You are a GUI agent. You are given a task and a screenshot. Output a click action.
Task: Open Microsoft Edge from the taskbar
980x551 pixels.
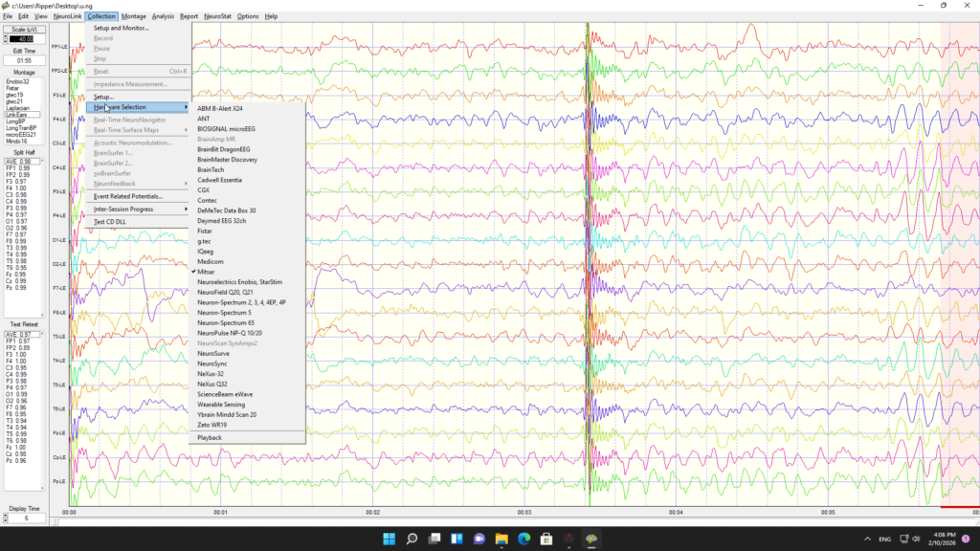[x=523, y=539]
